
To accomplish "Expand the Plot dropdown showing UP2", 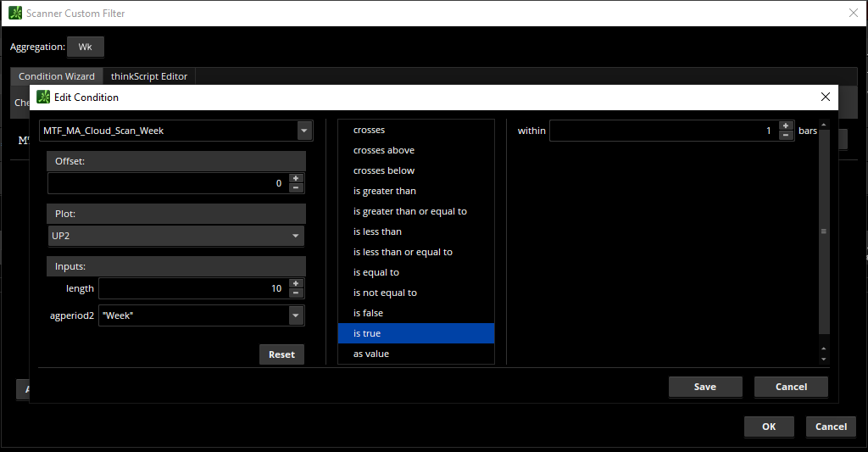I will click(295, 236).
